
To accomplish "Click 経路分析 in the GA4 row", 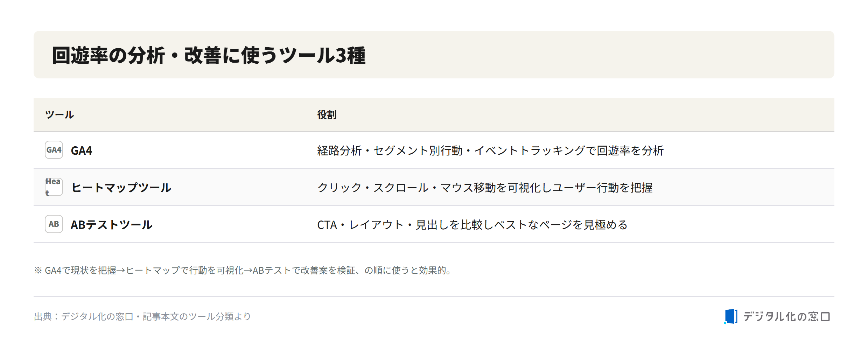I will click(339, 150).
